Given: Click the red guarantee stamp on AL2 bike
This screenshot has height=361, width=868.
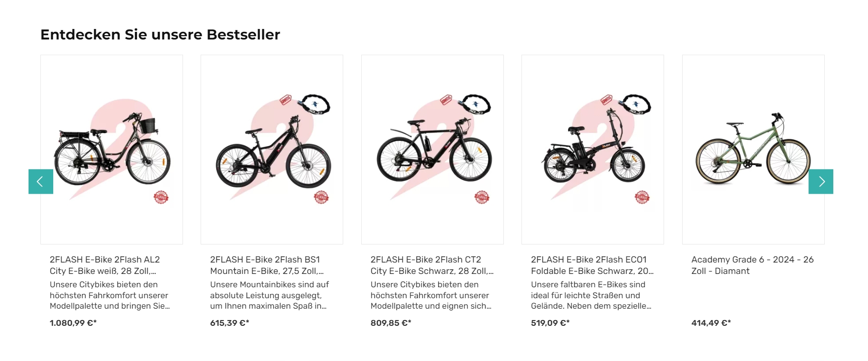Looking at the screenshot, I should [x=161, y=197].
